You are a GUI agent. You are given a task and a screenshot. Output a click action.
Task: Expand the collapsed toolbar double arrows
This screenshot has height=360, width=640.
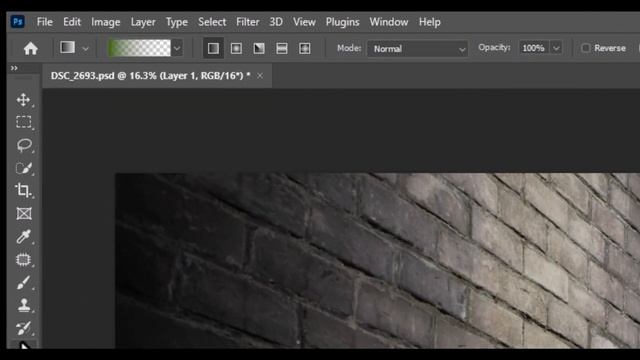click(x=14, y=68)
